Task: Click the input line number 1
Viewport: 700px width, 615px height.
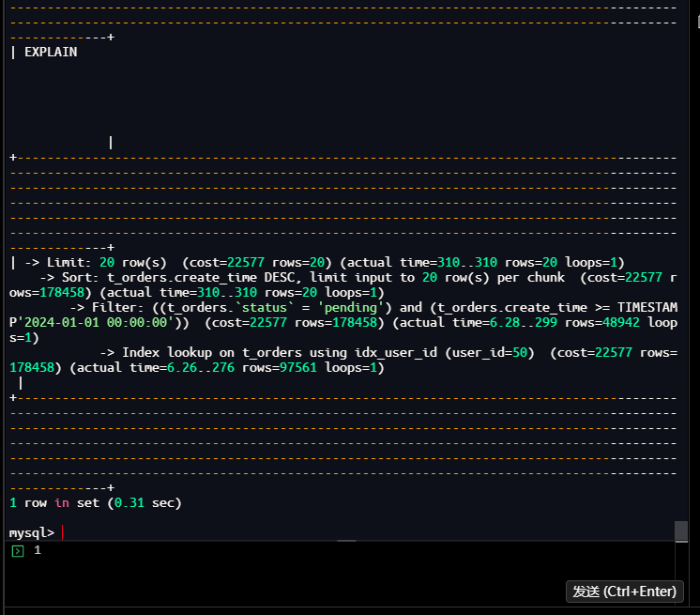Action: pos(38,550)
